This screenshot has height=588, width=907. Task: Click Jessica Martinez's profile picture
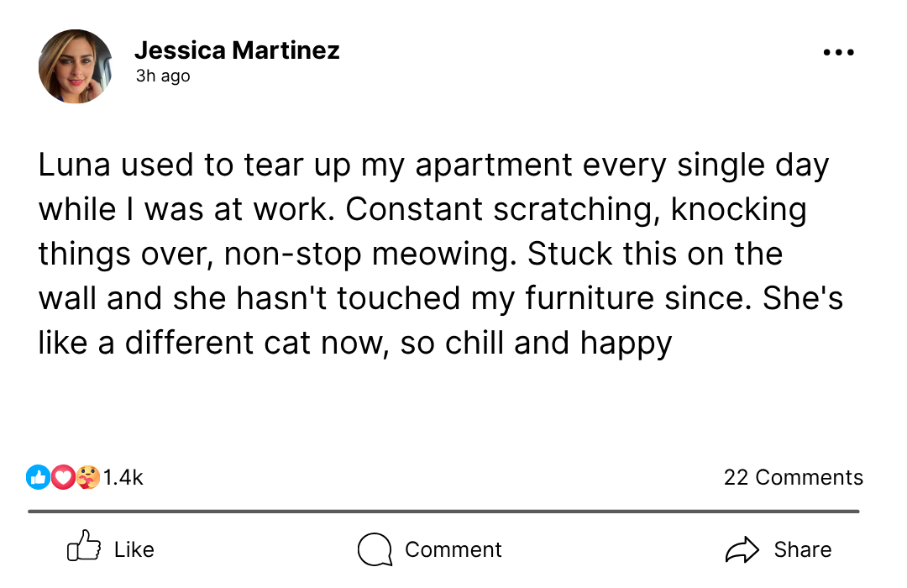[x=76, y=66]
